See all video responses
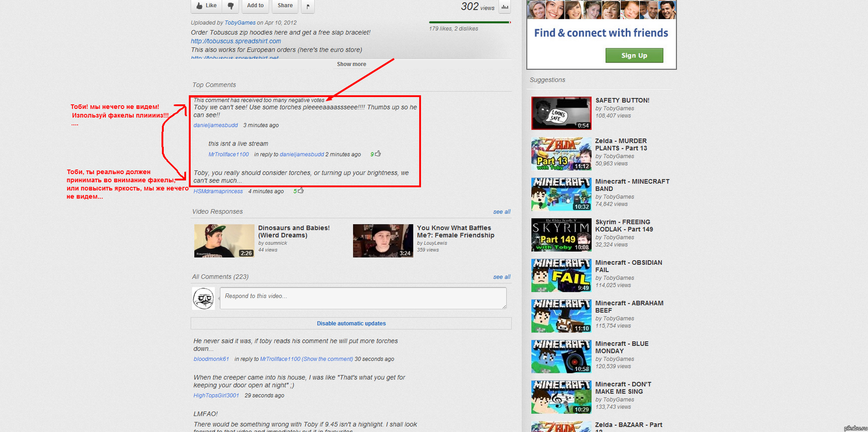Viewport: 868px width, 432px height. click(502, 212)
